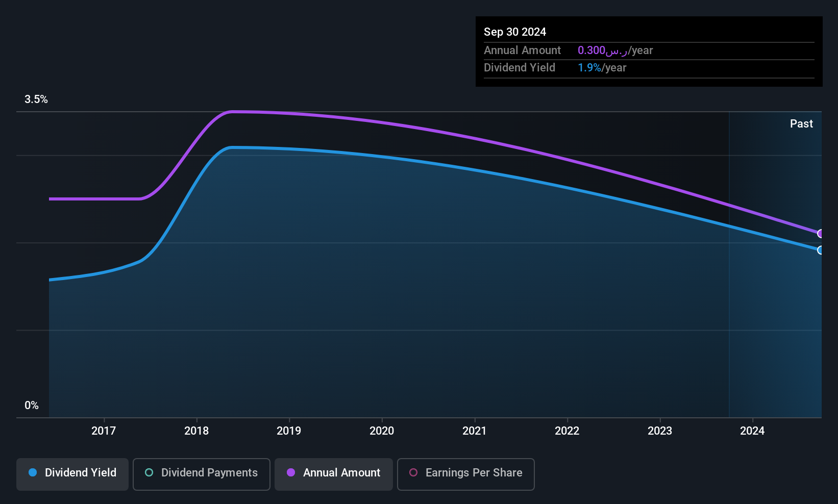
Task: Click the 3.5% y-axis label
Action: [36, 99]
